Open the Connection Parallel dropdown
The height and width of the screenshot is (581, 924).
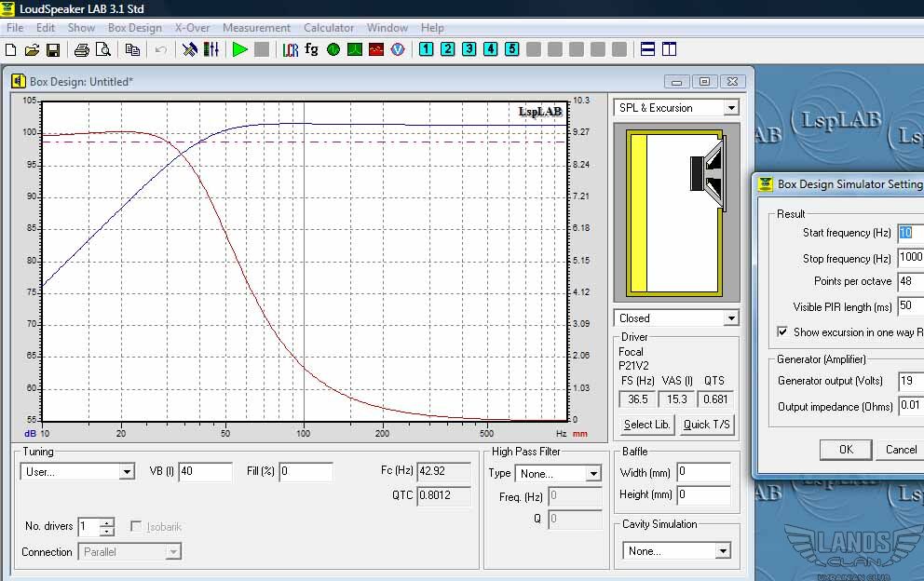point(172,552)
